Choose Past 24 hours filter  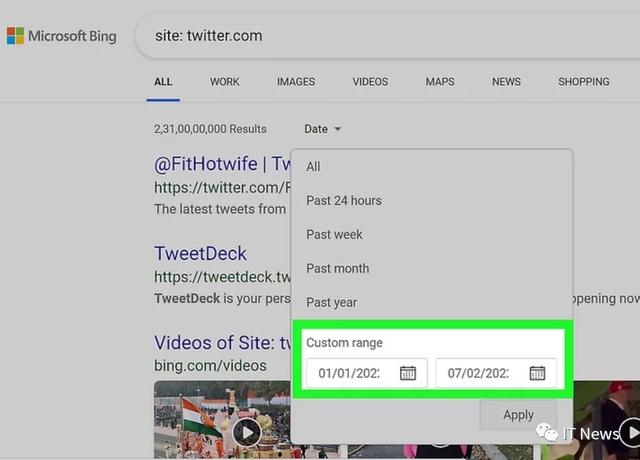click(343, 201)
